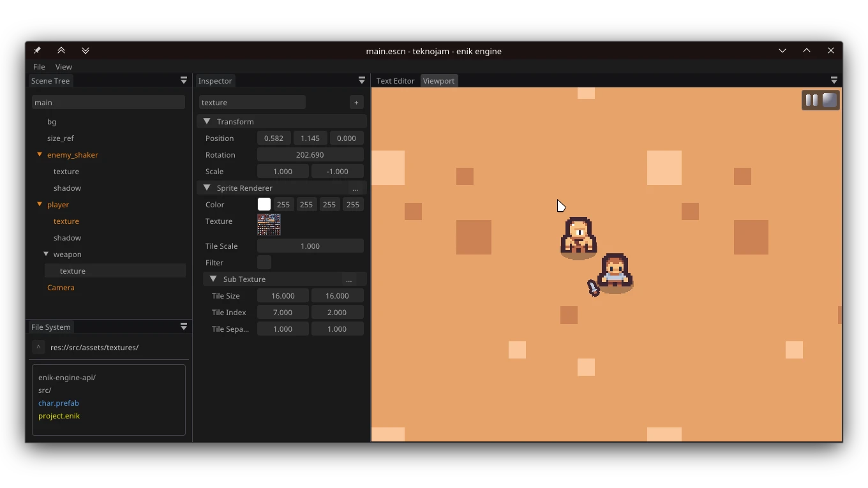Click the Texture thumbnail preview
Image resolution: width=868 pixels, height=488 pixels.
click(269, 225)
